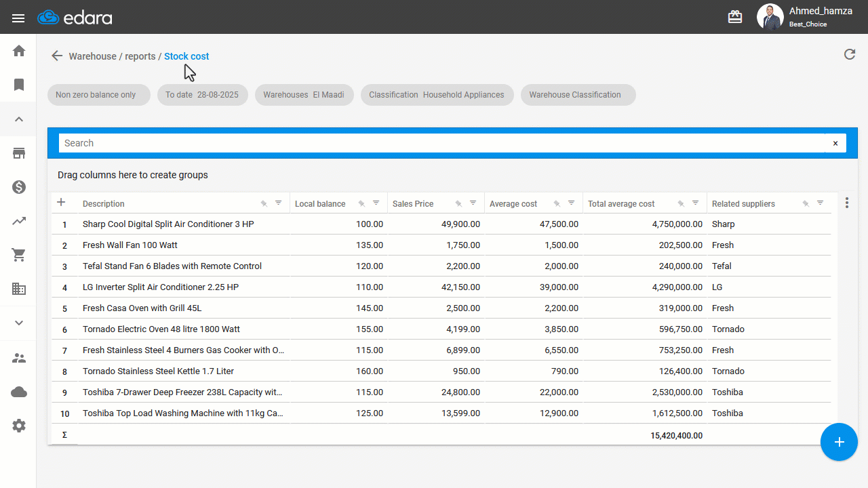Open the reports breadcrumb link
The image size is (868, 488).
pyautogui.click(x=140, y=56)
